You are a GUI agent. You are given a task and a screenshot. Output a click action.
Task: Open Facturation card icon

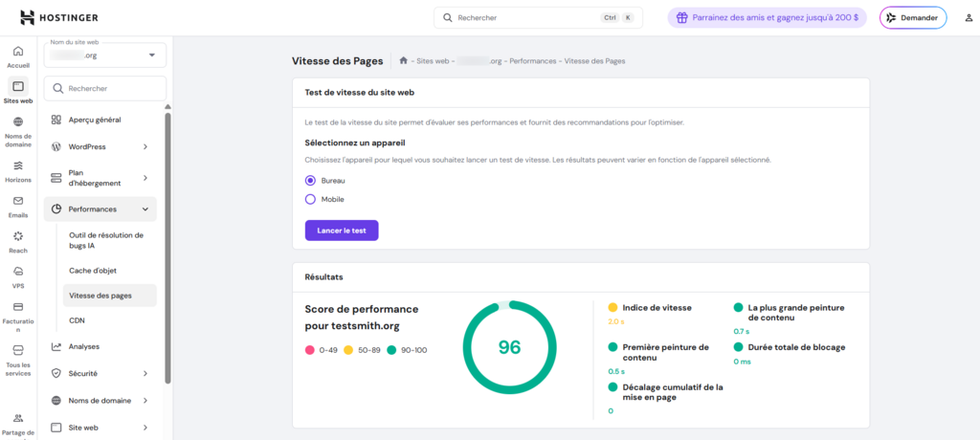pos(18,307)
